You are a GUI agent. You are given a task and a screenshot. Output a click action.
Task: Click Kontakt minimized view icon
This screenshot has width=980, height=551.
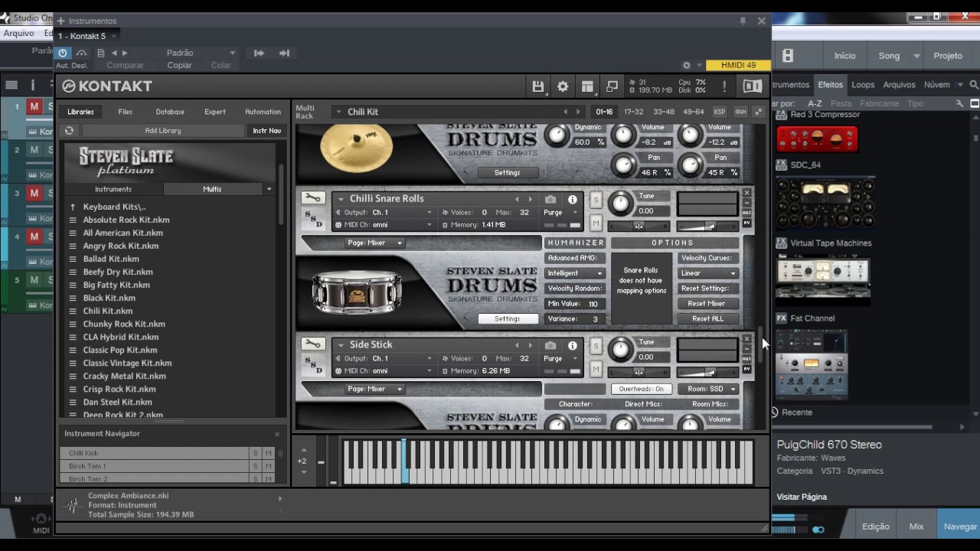(612, 86)
